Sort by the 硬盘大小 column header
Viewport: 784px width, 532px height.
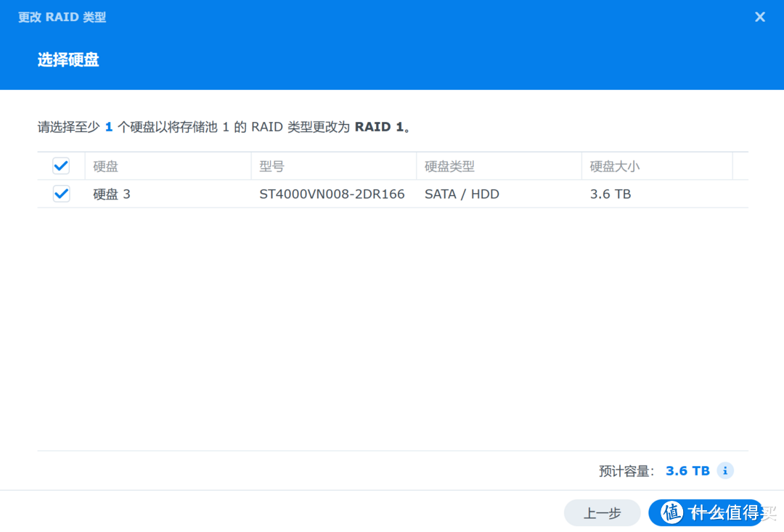tap(612, 165)
